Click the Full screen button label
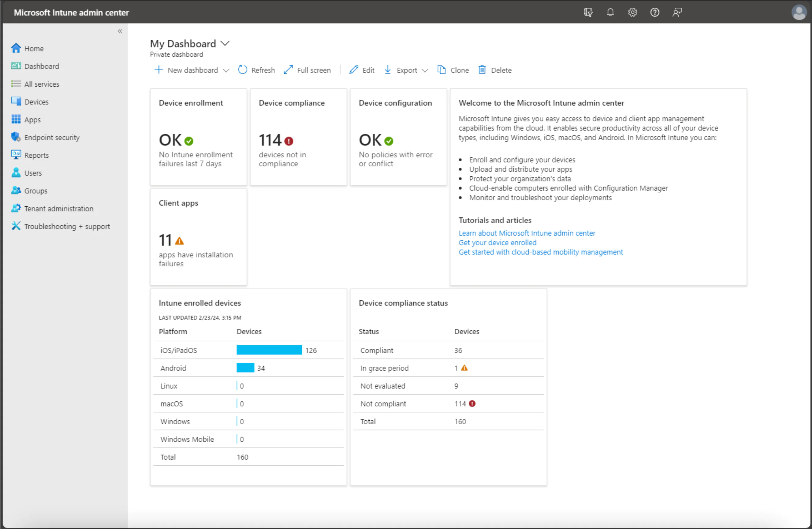The width and height of the screenshot is (812, 529). tap(314, 70)
